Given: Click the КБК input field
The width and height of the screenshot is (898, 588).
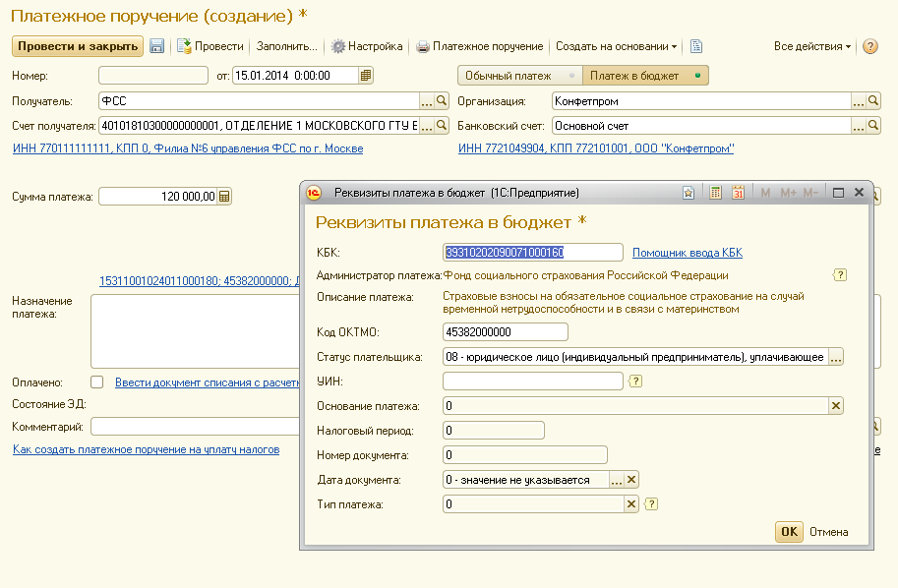Looking at the screenshot, I should [x=533, y=252].
